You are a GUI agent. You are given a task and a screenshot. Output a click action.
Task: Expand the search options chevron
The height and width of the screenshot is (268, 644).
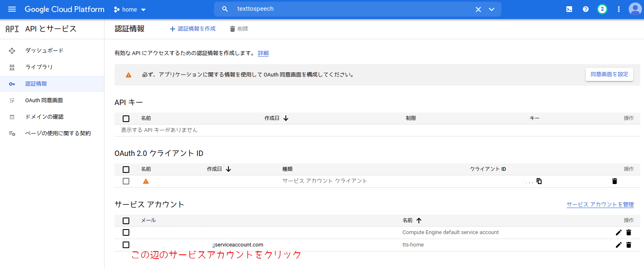point(492,9)
